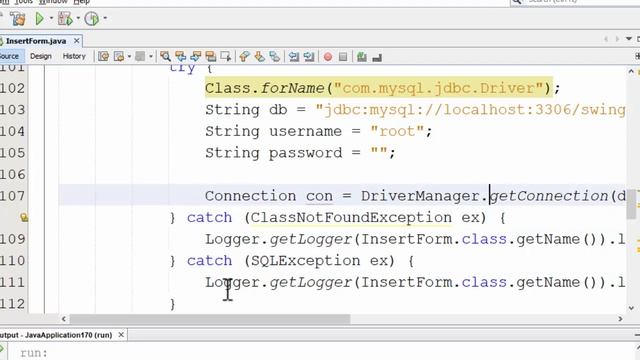Image resolution: width=640 pixels, height=360 pixels.
Task: Click the hint lightbulb beside catch line
Action: (24, 217)
